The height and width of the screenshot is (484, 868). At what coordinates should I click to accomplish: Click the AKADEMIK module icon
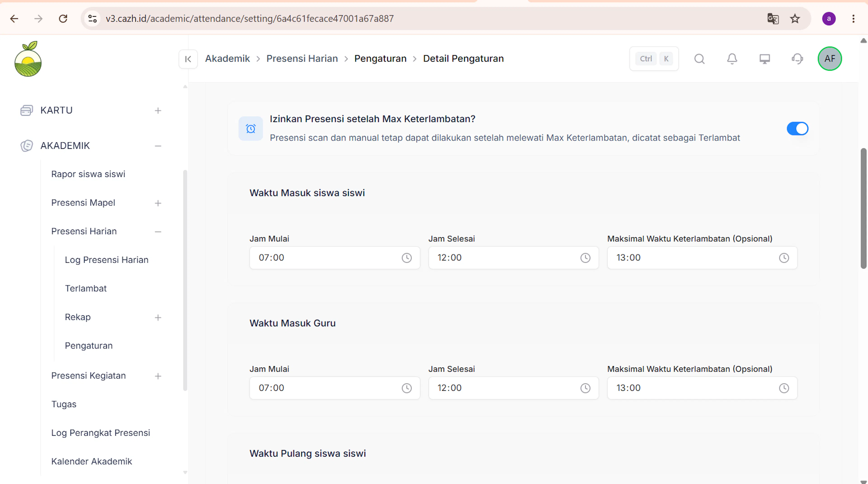click(x=27, y=146)
